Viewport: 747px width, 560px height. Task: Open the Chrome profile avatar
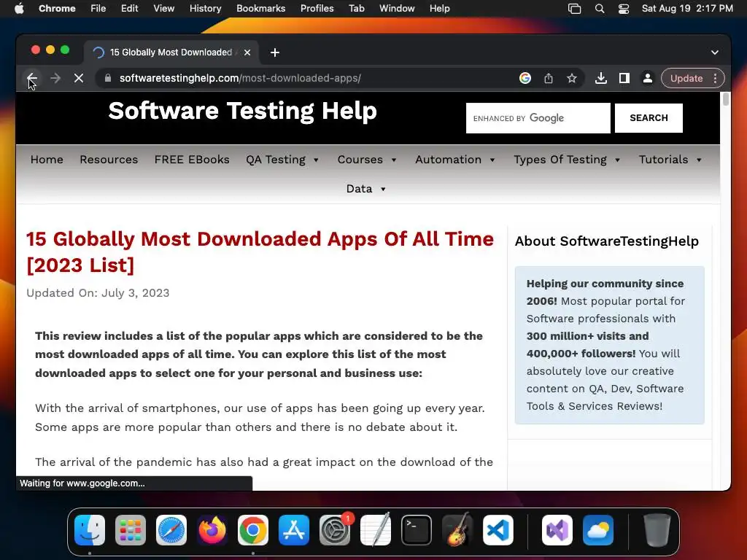pos(648,78)
